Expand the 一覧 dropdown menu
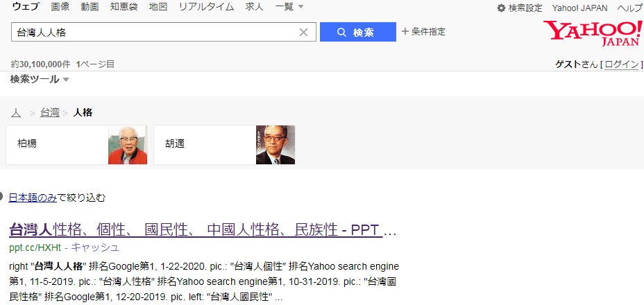The width and height of the screenshot is (644, 305). [x=289, y=8]
